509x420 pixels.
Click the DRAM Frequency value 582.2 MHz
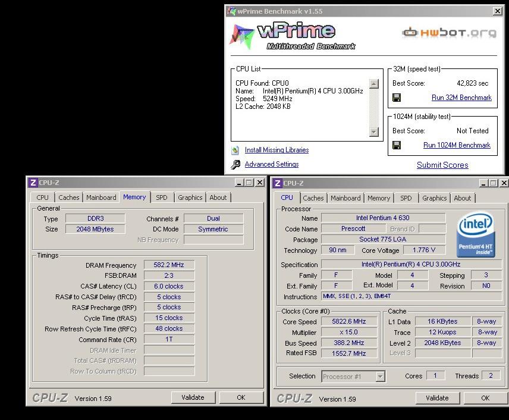pos(169,265)
